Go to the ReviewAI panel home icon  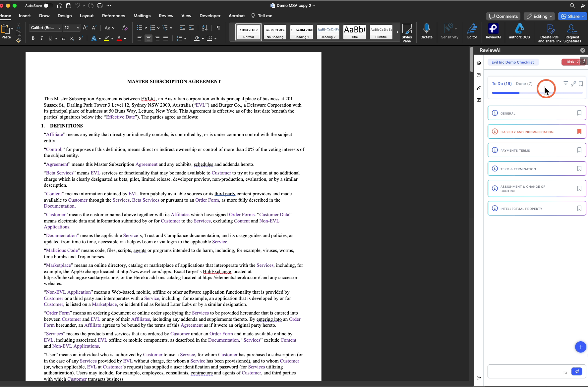click(479, 63)
